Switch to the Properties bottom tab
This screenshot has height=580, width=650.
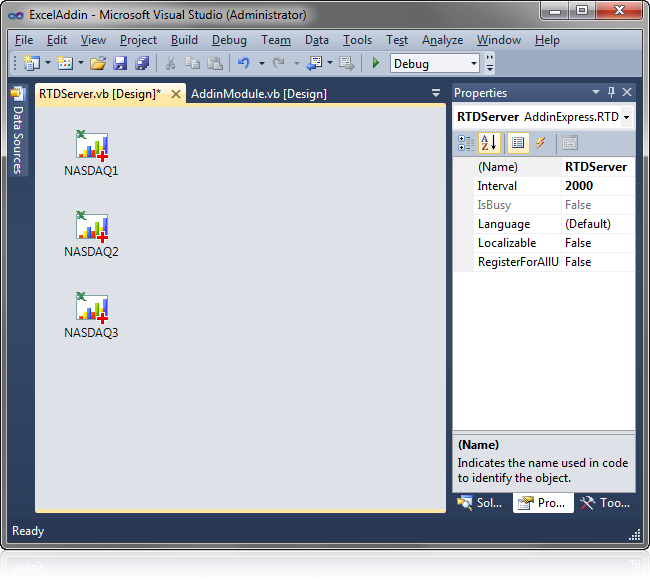[x=543, y=503]
